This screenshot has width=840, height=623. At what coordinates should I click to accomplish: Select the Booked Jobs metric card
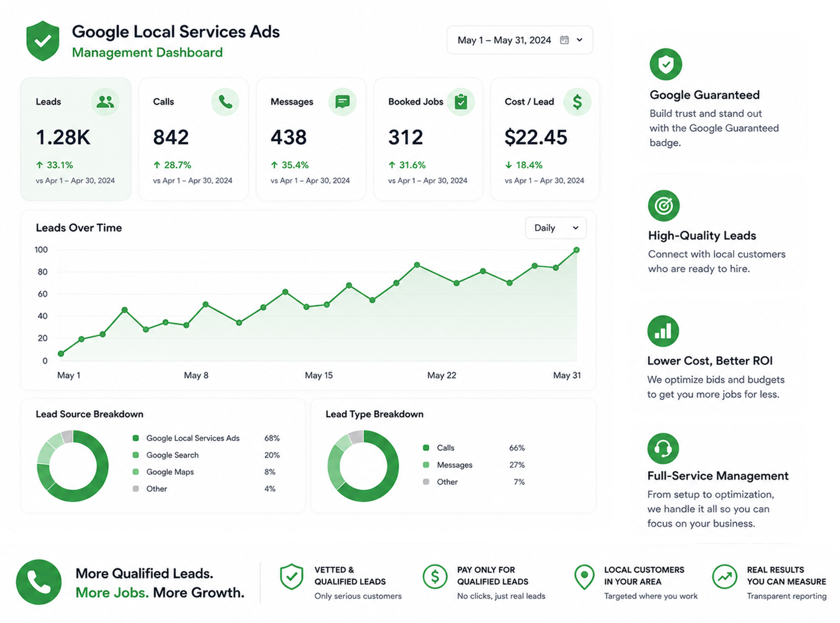[428, 139]
